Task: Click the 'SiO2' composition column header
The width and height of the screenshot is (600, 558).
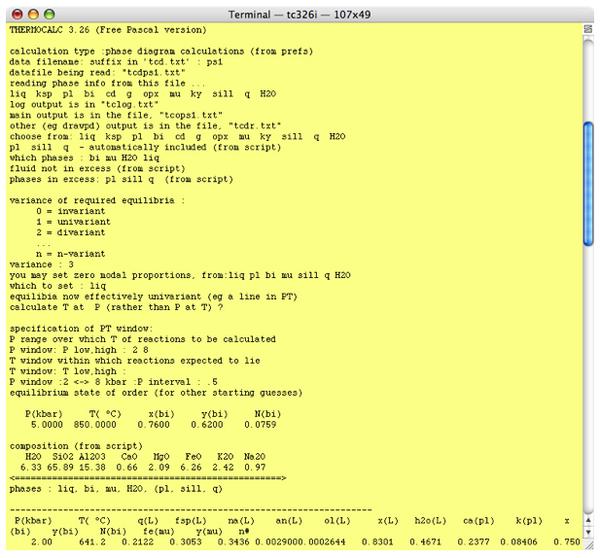Action: [63, 457]
